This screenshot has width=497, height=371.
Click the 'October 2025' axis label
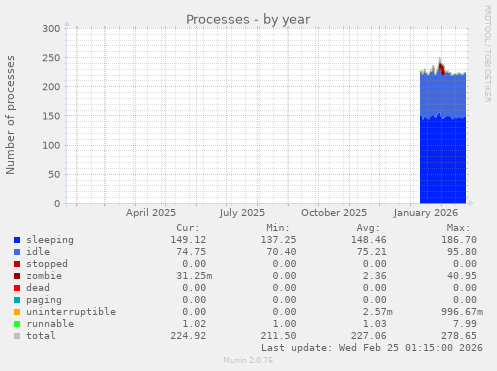334,213
